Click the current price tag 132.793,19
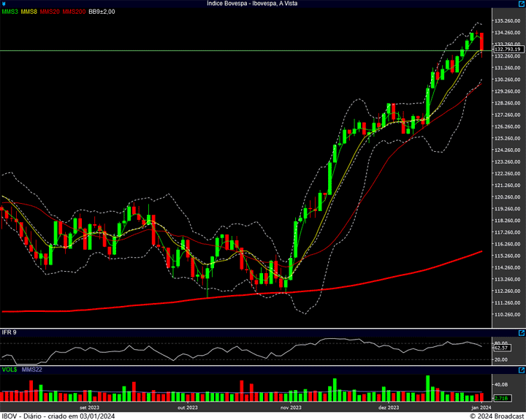526x420 pixels. tap(507, 50)
